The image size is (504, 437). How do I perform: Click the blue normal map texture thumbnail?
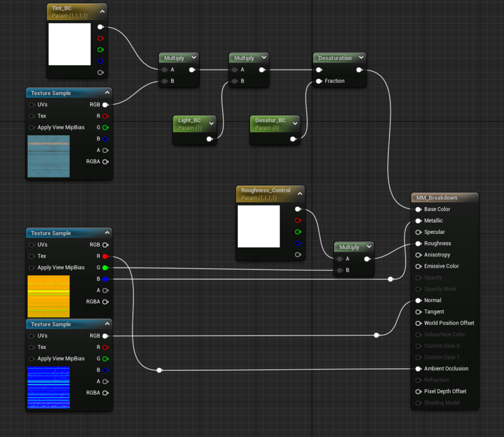(x=48, y=388)
